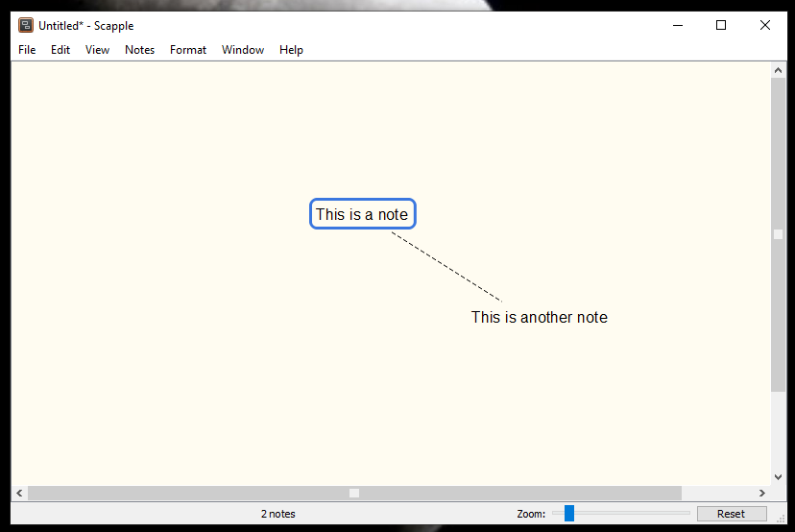Open the Format menu

188,50
